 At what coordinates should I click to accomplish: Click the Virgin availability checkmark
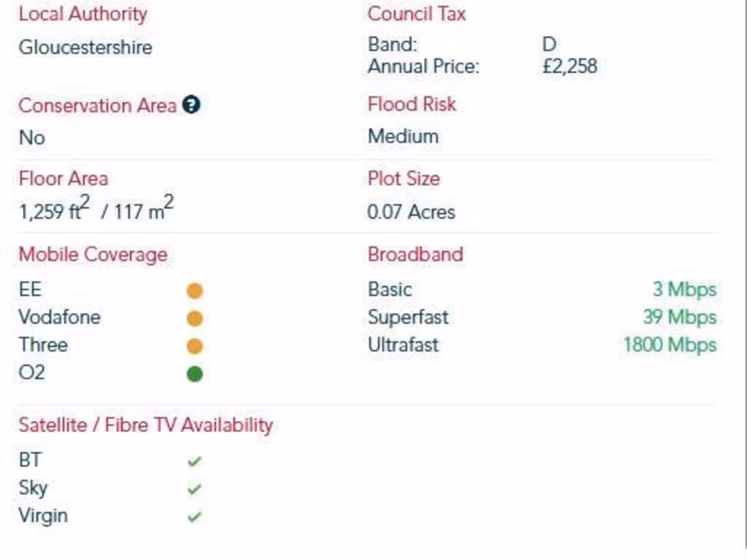(194, 516)
